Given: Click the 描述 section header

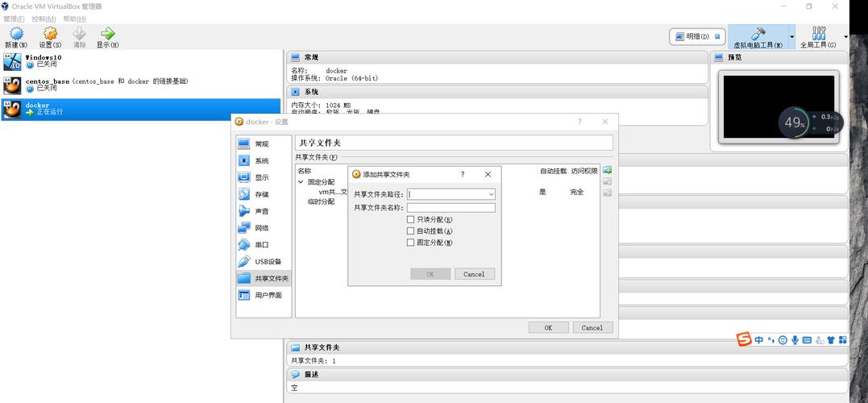Looking at the screenshot, I should point(567,375).
